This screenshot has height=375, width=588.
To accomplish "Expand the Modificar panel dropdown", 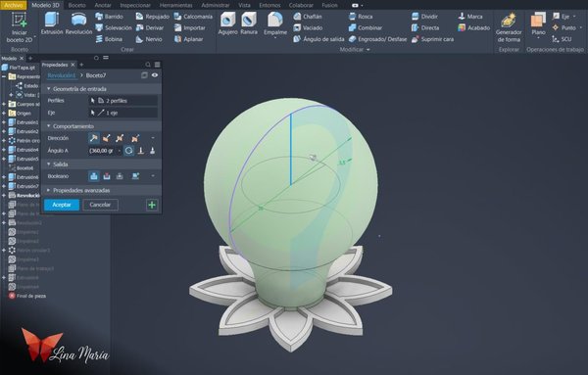I will pyautogui.click(x=368, y=50).
